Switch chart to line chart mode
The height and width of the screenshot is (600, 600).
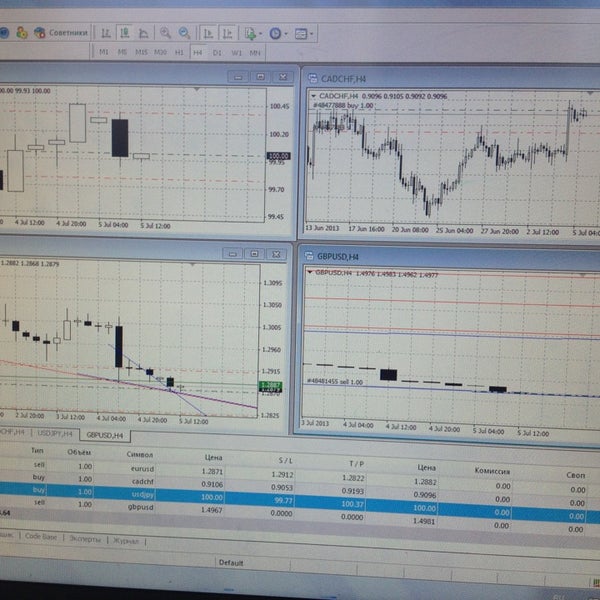(x=143, y=34)
